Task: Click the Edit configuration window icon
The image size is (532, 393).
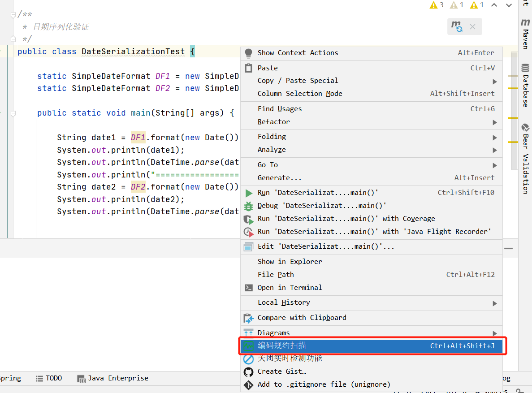Action: click(248, 247)
